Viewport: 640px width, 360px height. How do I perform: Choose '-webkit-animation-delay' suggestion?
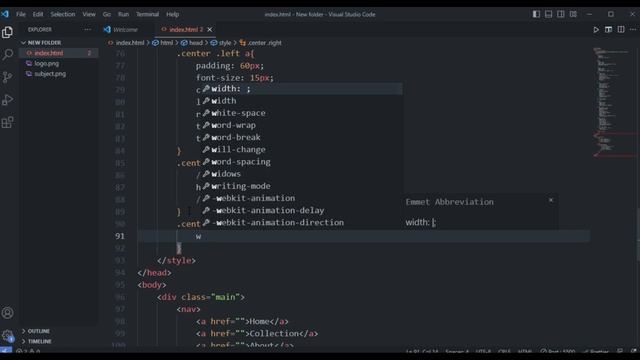302,210
